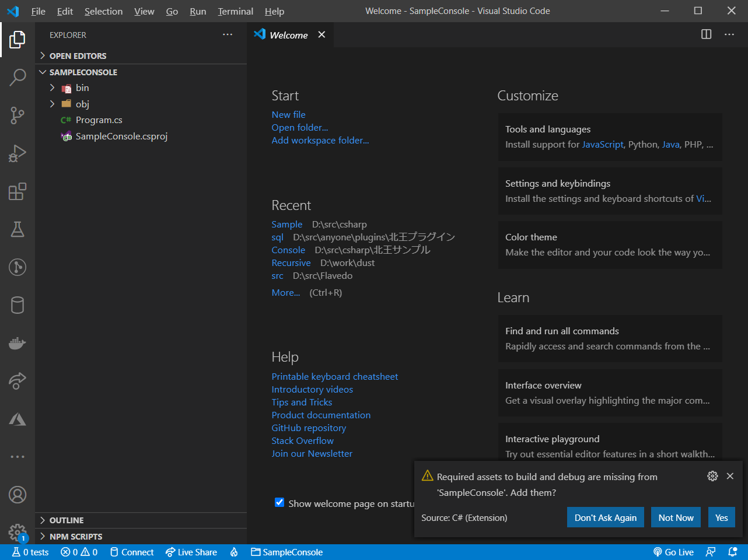Open Program.cs in the explorer
Viewport: 748px width, 560px height.
tap(140, 120)
